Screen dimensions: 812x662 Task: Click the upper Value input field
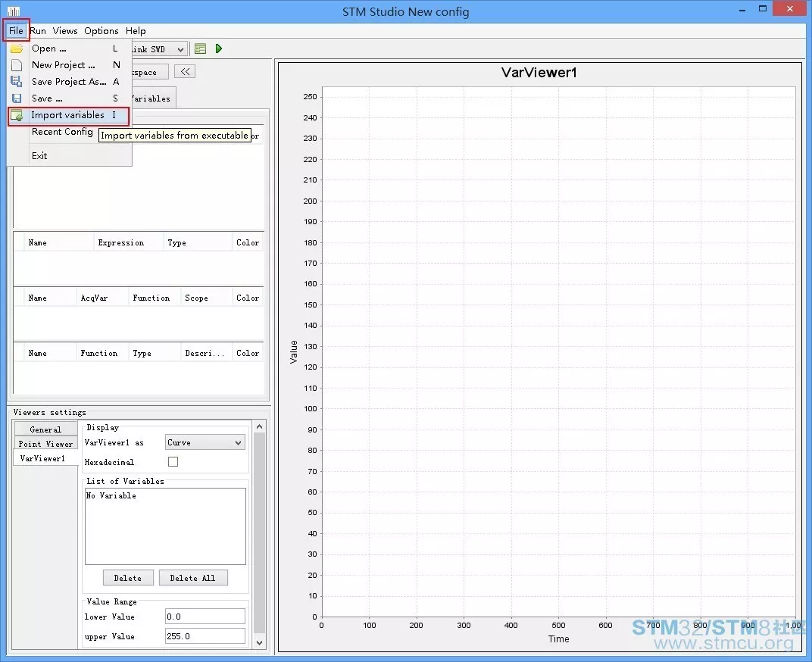(205, 636)
